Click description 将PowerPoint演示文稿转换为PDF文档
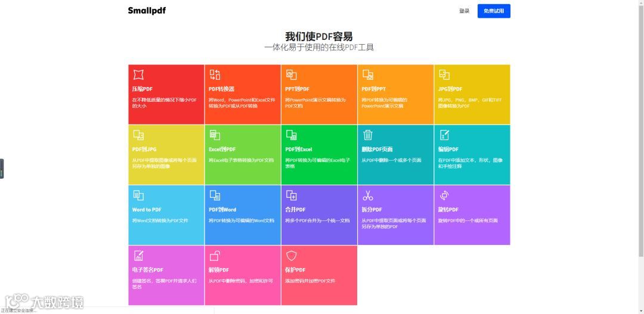Screen dimensions: 644x314 click(315, 103)
